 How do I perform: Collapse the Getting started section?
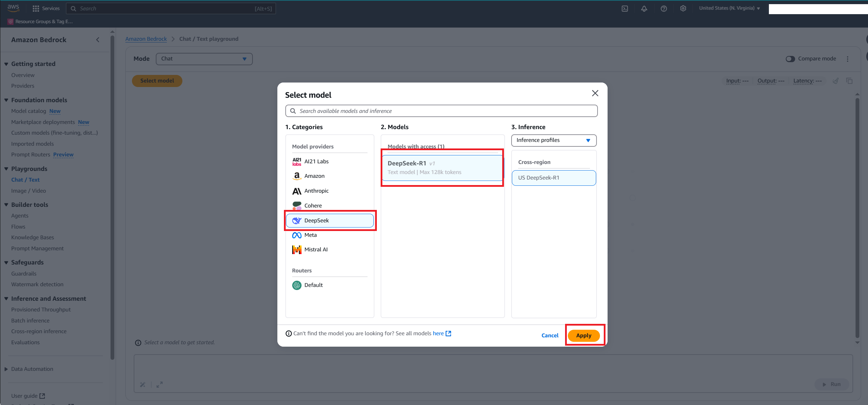pyautogui.click(x=6, y=64)
